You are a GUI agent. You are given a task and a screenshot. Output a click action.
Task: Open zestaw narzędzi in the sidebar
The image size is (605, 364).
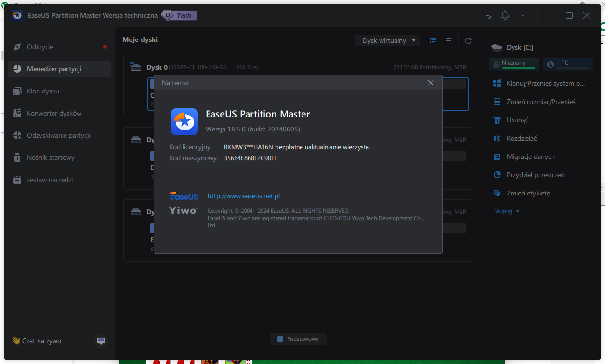coord(59,180)
